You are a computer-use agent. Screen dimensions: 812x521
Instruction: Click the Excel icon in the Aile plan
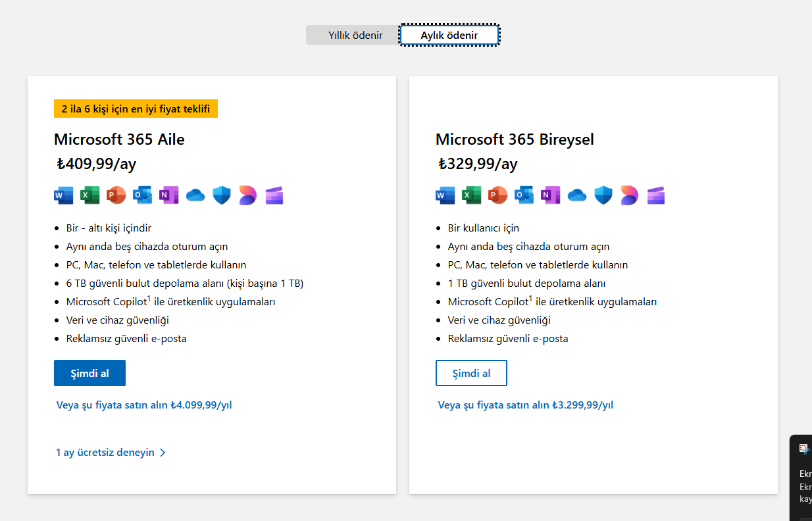89,195
